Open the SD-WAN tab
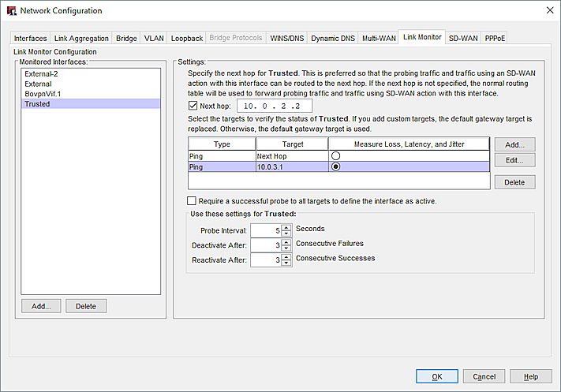This screenshot has height=392, width=561. tap(463, 39)
